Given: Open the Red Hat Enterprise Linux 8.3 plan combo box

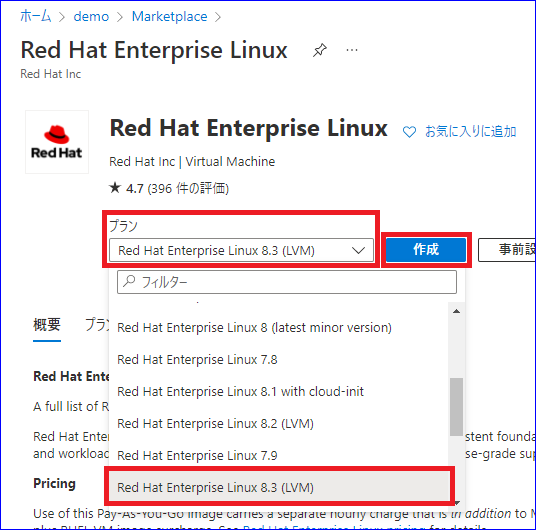Looking at the screenshot, I should [241, 250].
